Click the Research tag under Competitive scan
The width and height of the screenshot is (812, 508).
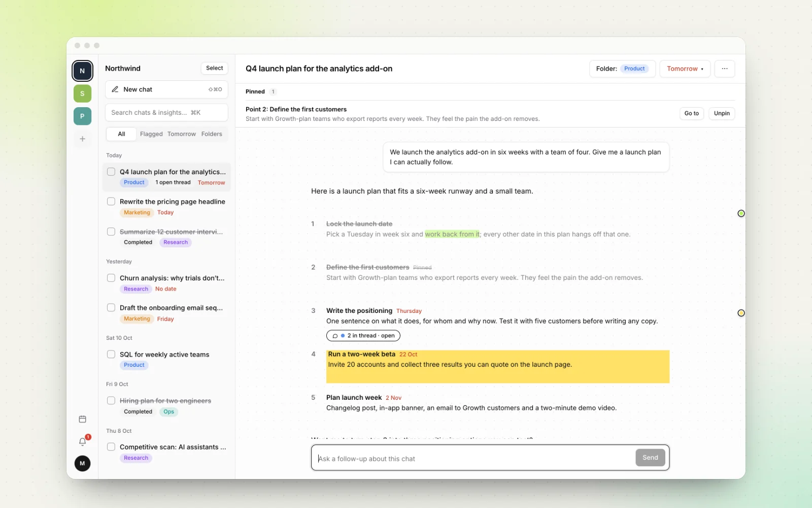pos(136,458)
